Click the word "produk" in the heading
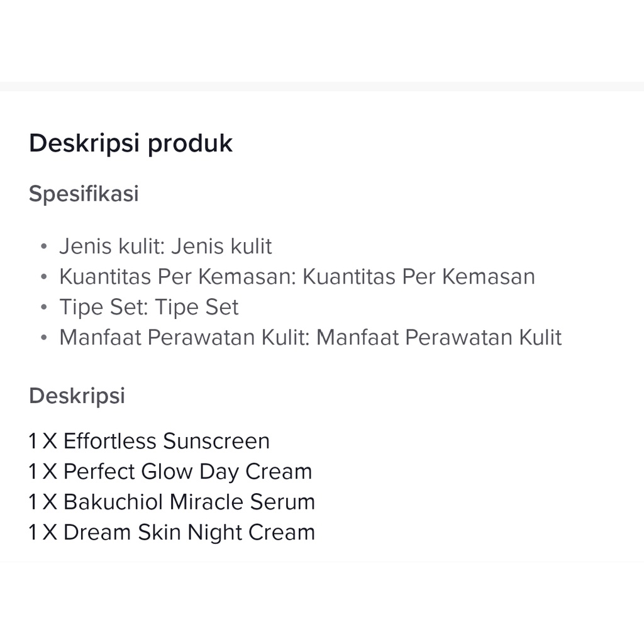644x644 pixels. pos(190,143)
